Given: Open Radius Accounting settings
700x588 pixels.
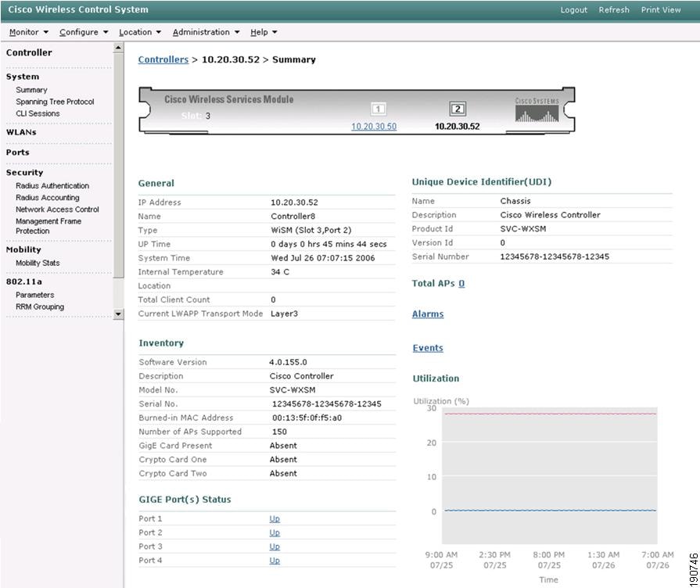Looking at the screenshot, I should tap(48, 197).
